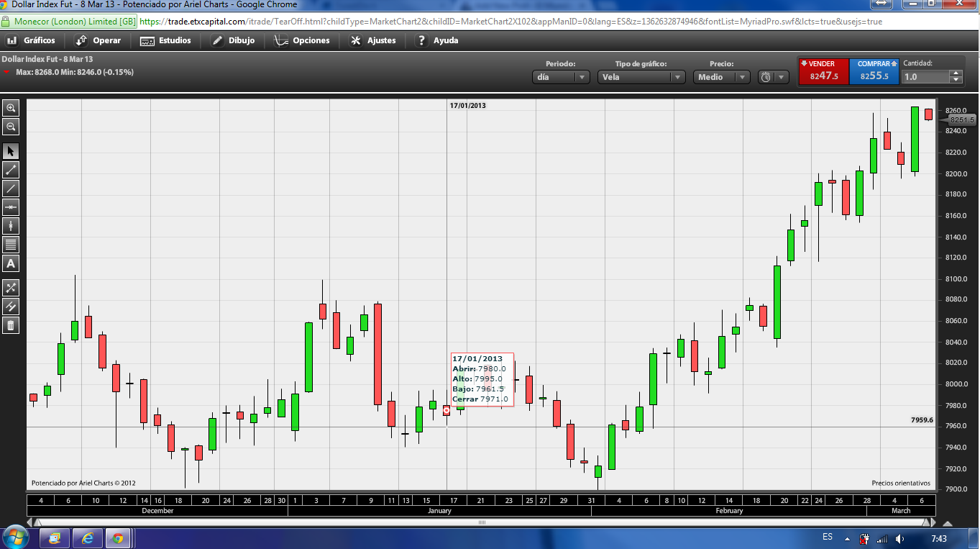Pick the vertical line drawing tool
This screenshot has height=549, width=980.
tap(11, 226)
